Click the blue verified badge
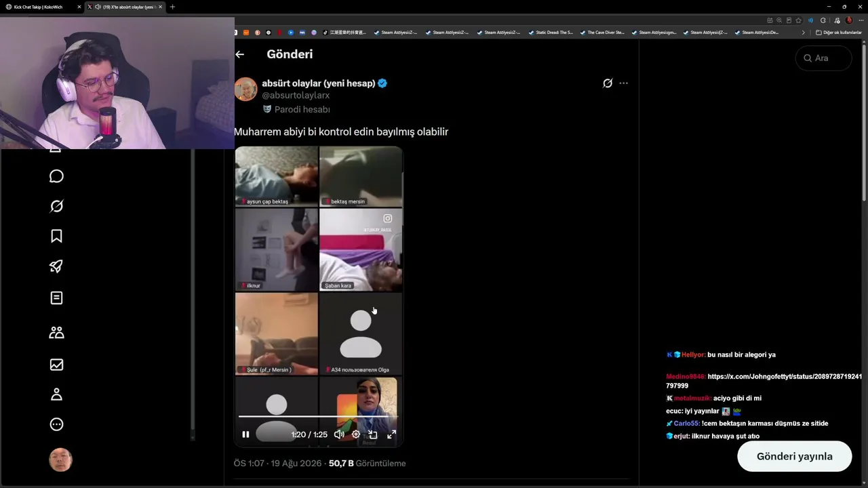The image size is (868, 488). pos(382,83)
